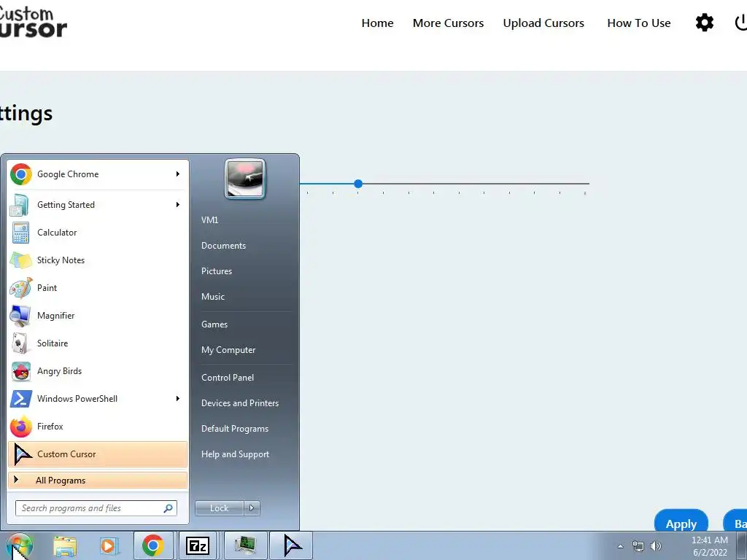Click the blue Apply button
The image size is (747, 560).
[x=681, y=522]
